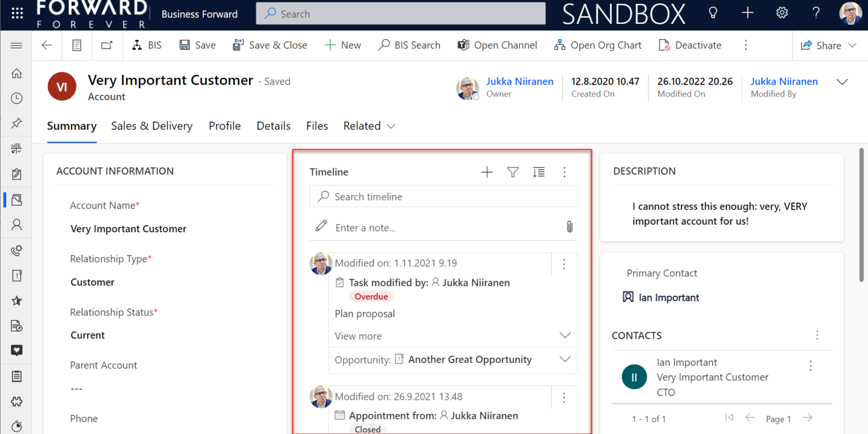The width and height of the screenshot is (868, 434).
Task: Click the Save & Close button
Action: pos(270,46)
